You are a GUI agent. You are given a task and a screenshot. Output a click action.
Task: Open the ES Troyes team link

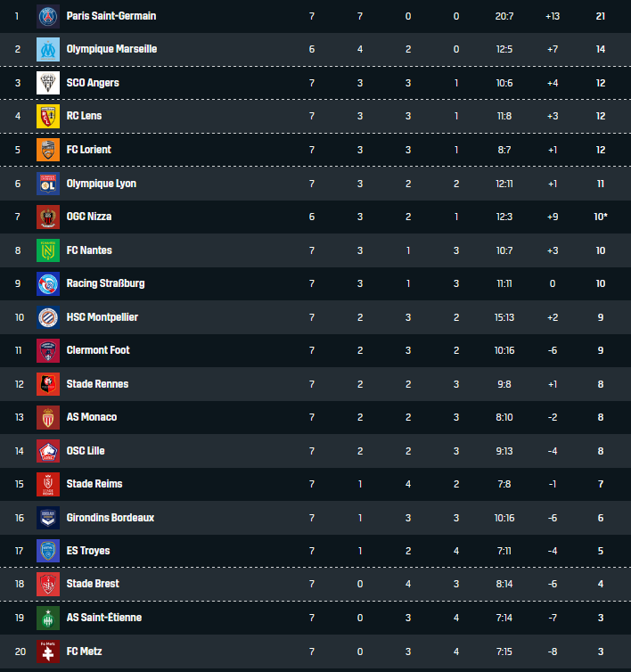pos(88,551)
